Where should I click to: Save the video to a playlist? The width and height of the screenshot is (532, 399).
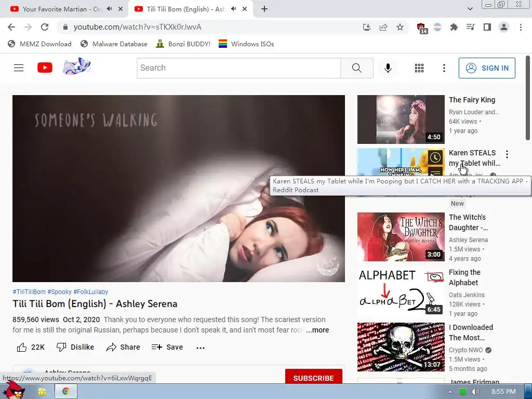tap(167, 347)
